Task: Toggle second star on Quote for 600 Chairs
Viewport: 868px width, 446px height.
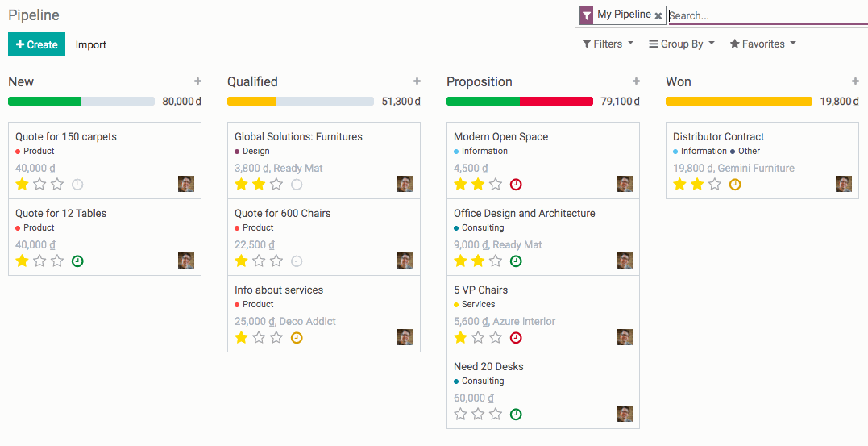Action: 259,261
